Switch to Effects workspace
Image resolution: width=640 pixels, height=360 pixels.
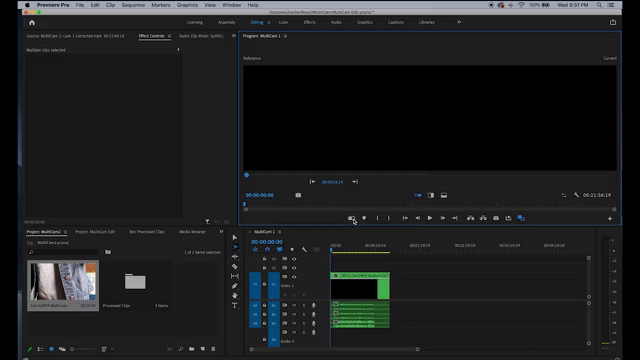click(x=309, y=22)
